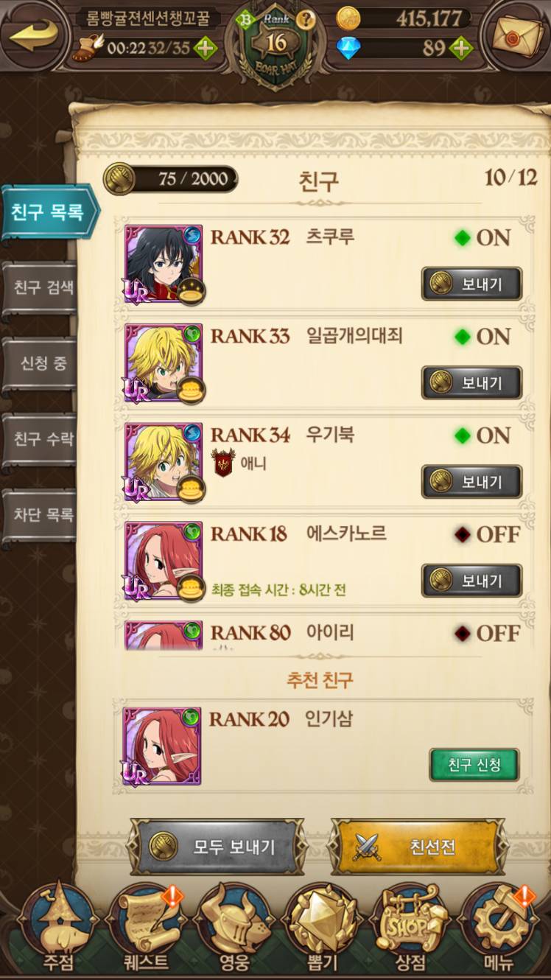Click 모두 보내기 button
Image resolution: width=551 pixels, height=980 pixels.
[x=217, y=847]
